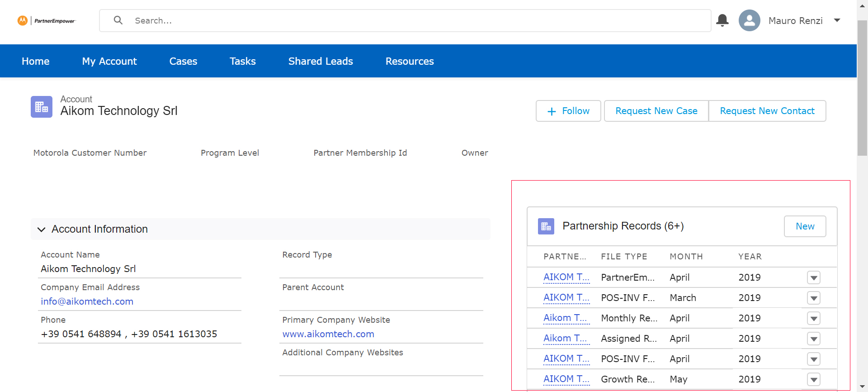Click the Motorola Customer Number label
Screen dimensions: 868x392
(90, 153)
